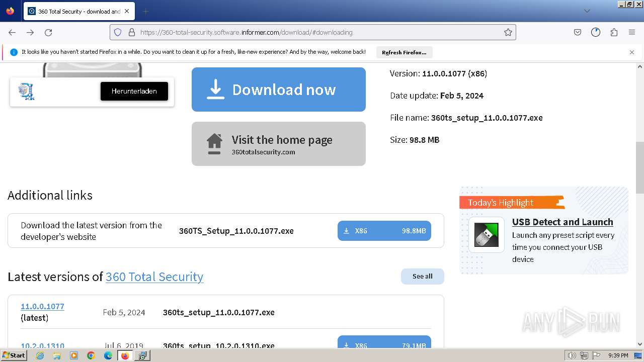The width and height of the screenshot is (644, 362).
Task: Click the scrollbar down arrow
Action: [640, 344]
